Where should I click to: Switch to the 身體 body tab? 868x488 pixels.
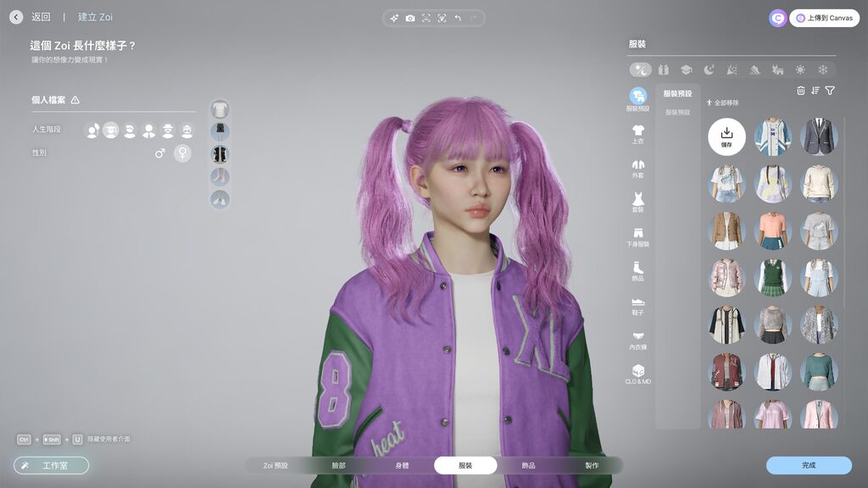tap(402, 465)
